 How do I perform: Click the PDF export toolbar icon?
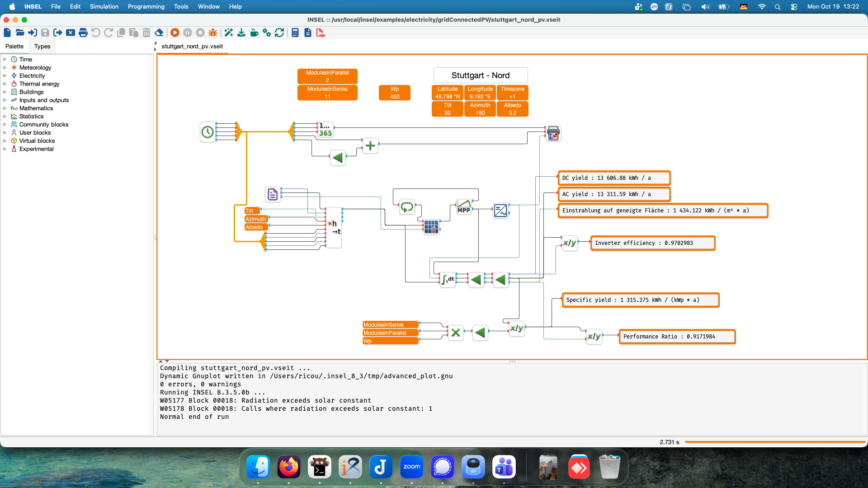[321, 33]
